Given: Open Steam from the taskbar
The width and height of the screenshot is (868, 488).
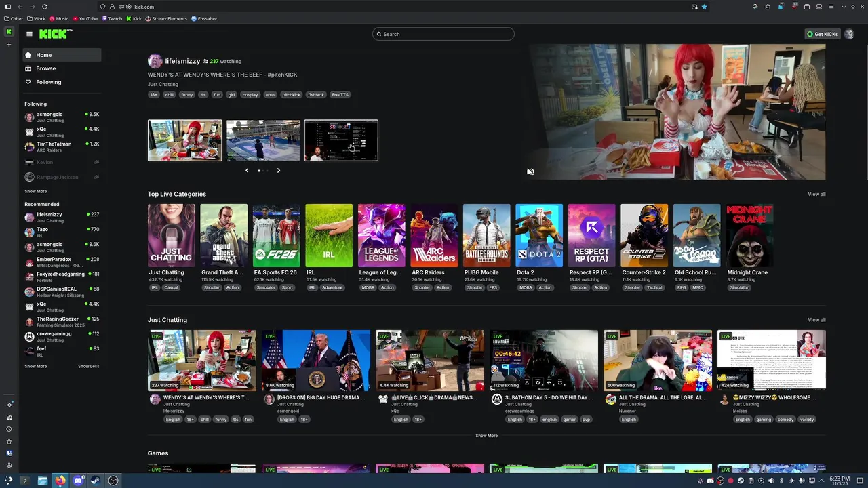Looking at the screenshot, I should [96, 481].
